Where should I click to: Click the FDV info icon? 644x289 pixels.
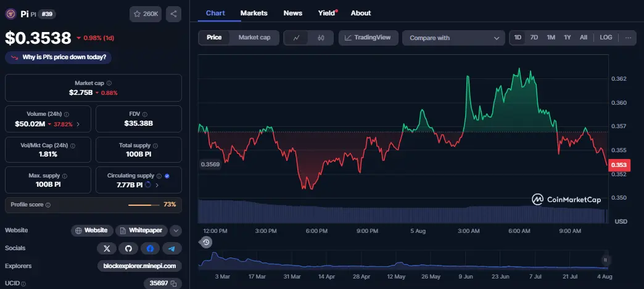(144, 115)
